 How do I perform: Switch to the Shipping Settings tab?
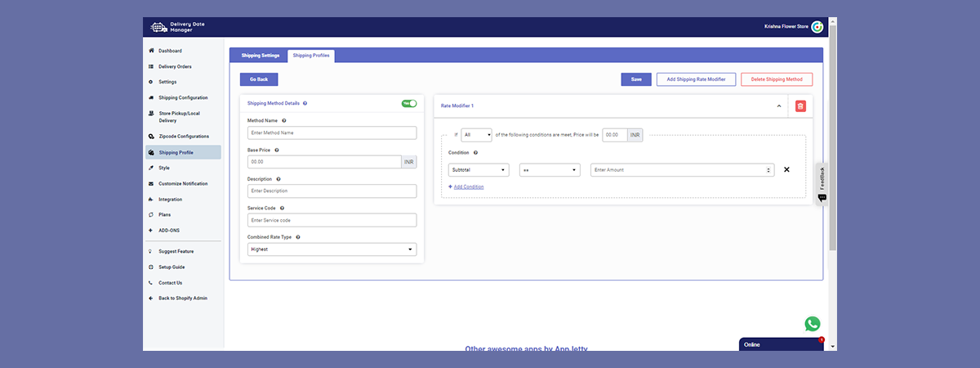[260, 56]
